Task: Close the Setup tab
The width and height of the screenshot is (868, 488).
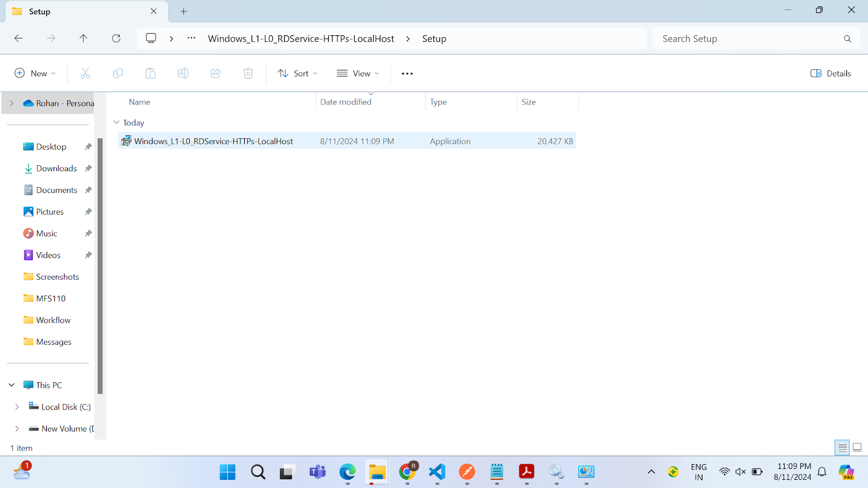Action: [x=154, y=11]
